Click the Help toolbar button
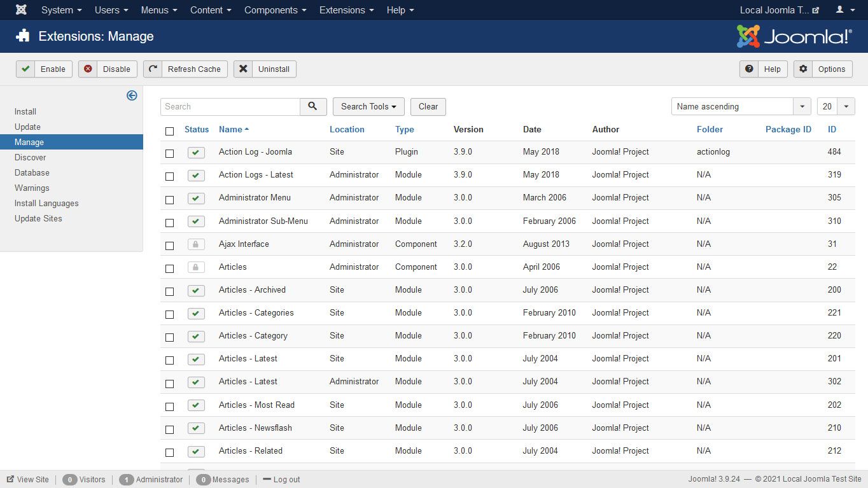This screenshot has height=488, width=868. (764, 69)
